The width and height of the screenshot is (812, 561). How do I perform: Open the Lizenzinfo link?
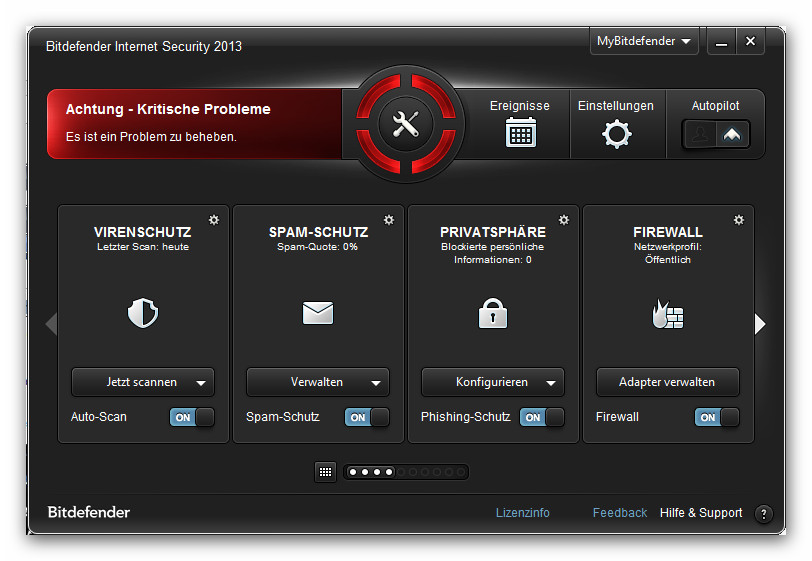523,513
